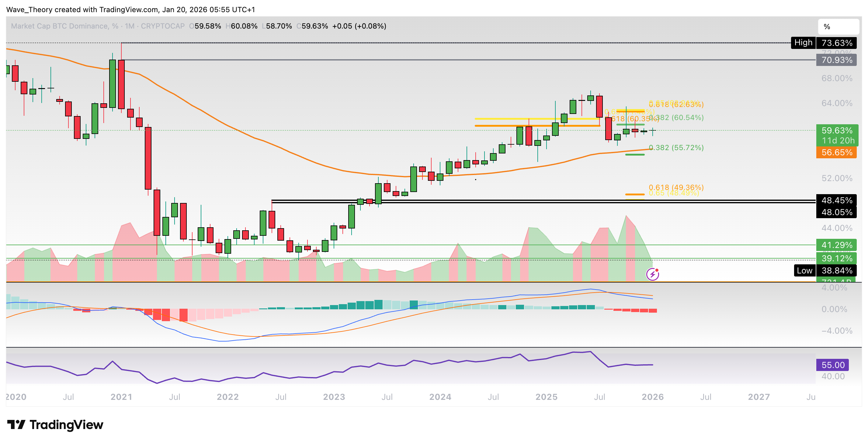
Task: Click the green 39.12% line label
Action: [836, 259]
